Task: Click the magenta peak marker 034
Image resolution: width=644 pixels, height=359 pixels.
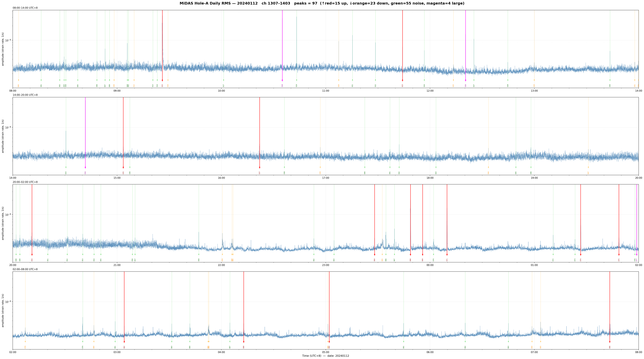Action: click(x=85, y=167)
